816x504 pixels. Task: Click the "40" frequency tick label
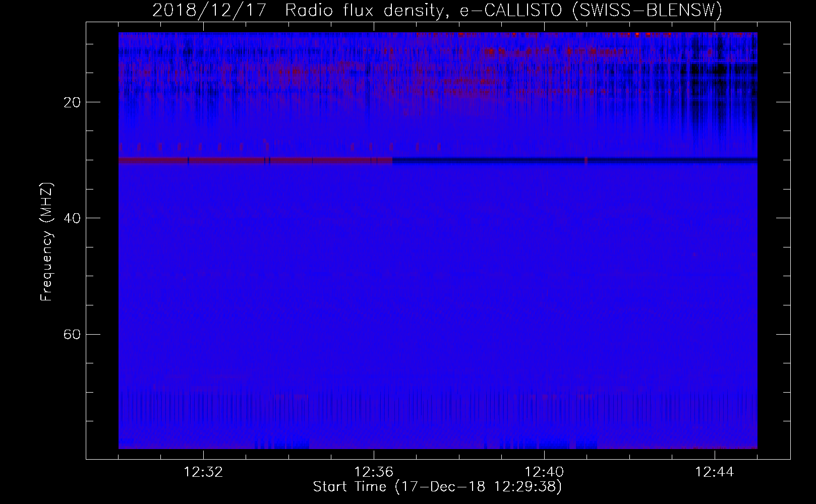click(73, 218)
